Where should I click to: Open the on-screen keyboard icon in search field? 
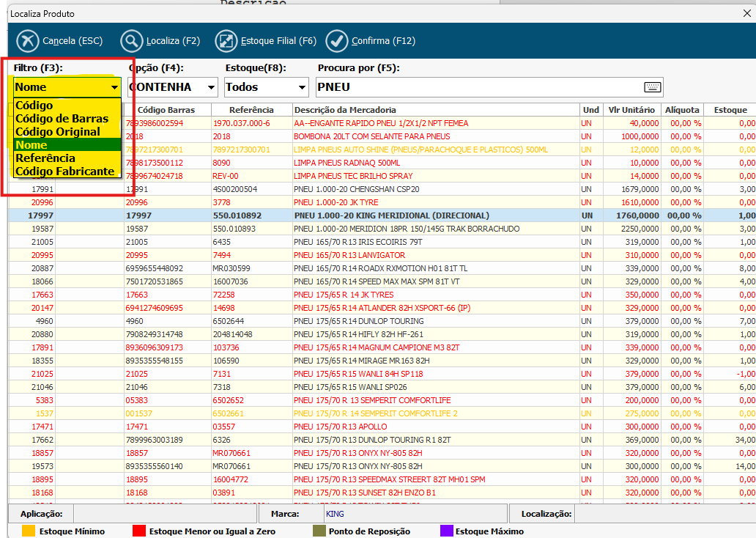652,87
